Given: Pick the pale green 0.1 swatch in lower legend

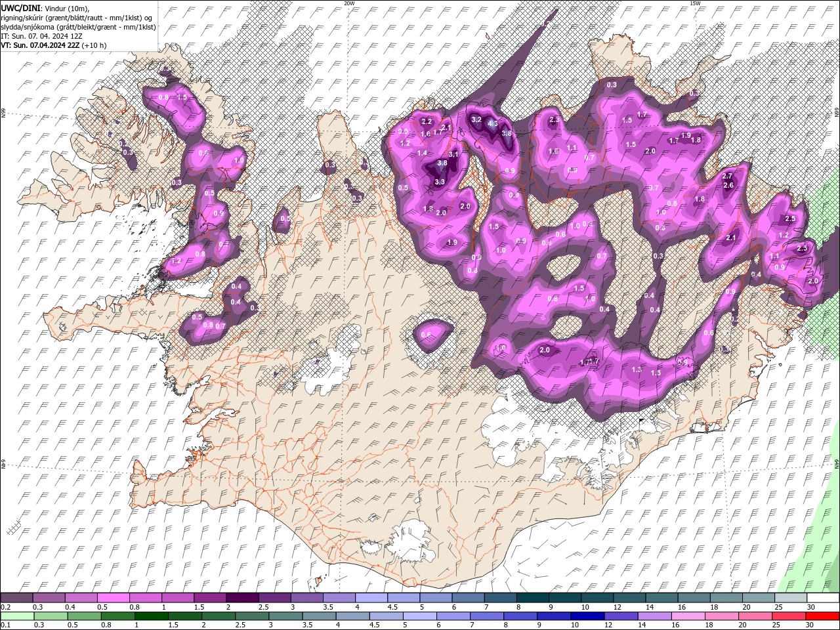Looking at the screenshot, I should tap(18, 616).
